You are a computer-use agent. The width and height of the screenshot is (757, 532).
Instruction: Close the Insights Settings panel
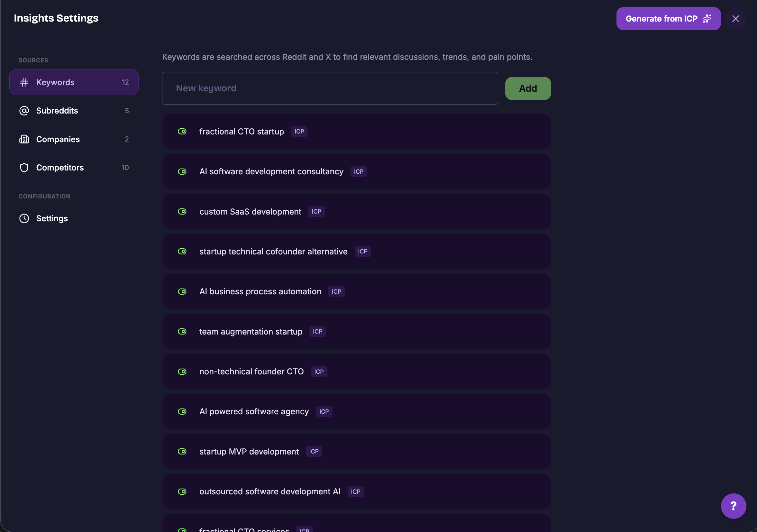(735, 19)
